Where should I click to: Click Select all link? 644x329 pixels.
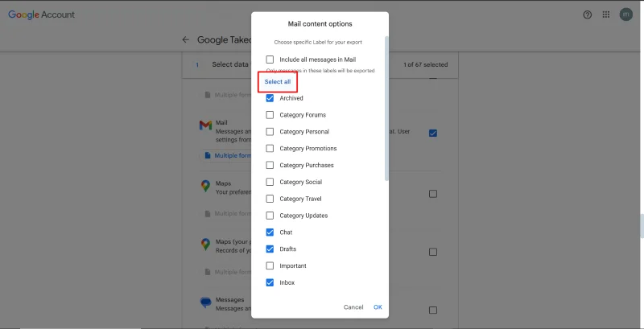[278, 81]
